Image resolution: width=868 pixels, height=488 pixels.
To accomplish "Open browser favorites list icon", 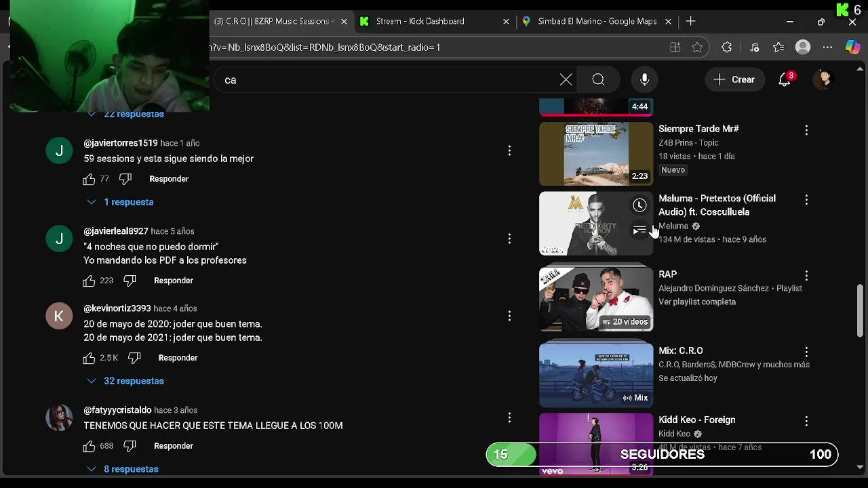I will point(778,47).
